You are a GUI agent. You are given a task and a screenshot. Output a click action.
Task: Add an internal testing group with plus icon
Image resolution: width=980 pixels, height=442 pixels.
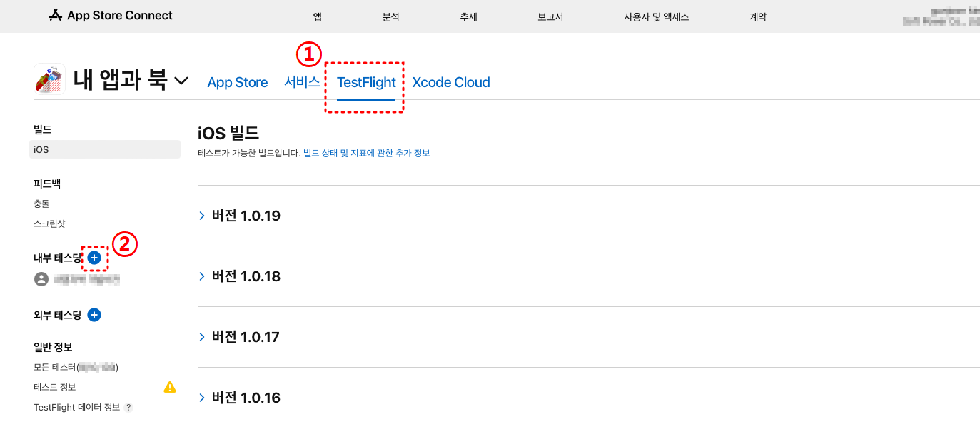pos(94,258)
